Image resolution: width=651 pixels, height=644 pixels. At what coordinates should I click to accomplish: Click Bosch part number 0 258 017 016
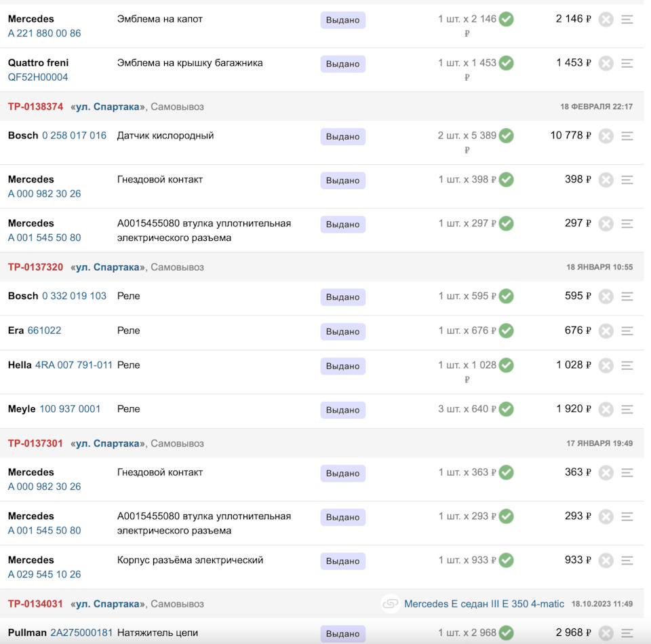click(x=74, y=136)
